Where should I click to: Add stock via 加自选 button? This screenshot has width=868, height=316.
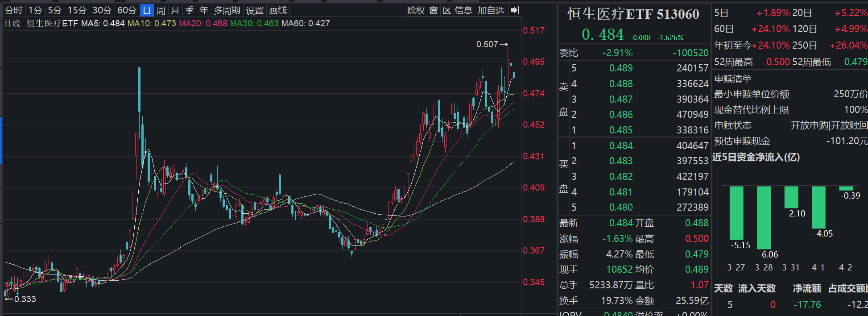coord(491,10)
